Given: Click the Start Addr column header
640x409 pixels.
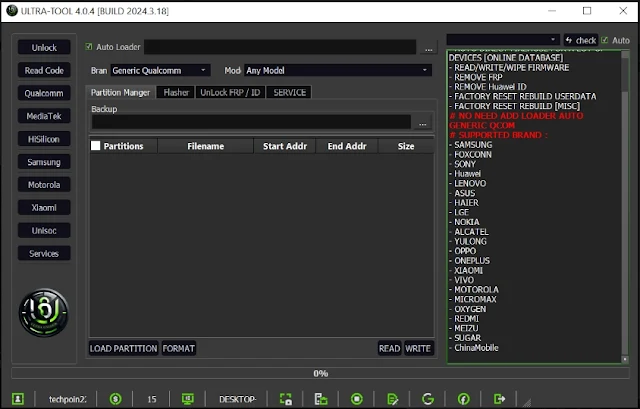Looking at the screenshot, I should (284, 146).
